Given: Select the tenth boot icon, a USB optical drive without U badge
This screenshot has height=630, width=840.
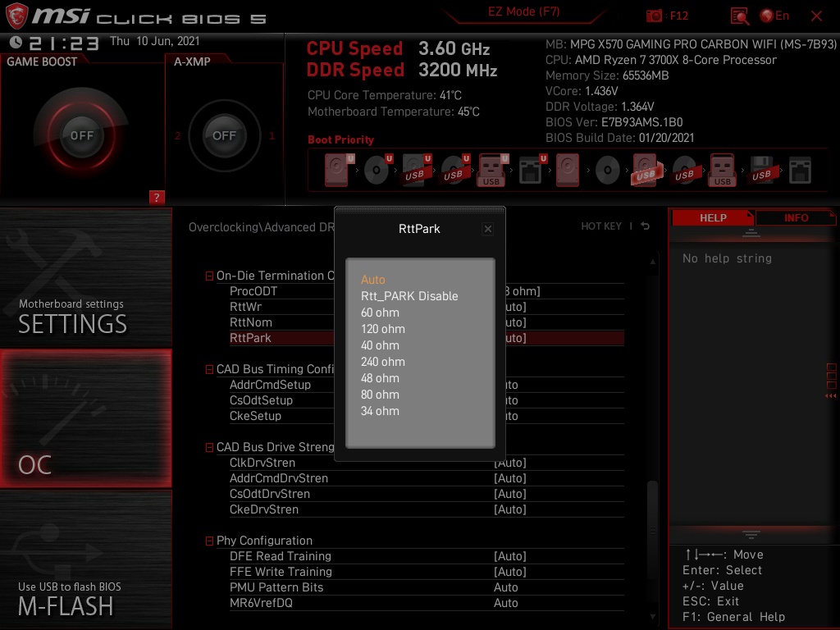Looking at the screenshot, I should [x=684, y=171].
